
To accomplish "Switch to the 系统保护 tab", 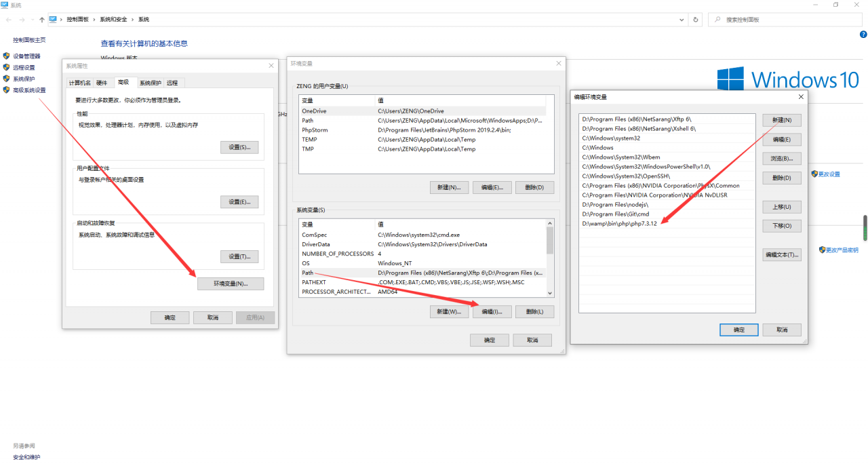I will [150, 83].
